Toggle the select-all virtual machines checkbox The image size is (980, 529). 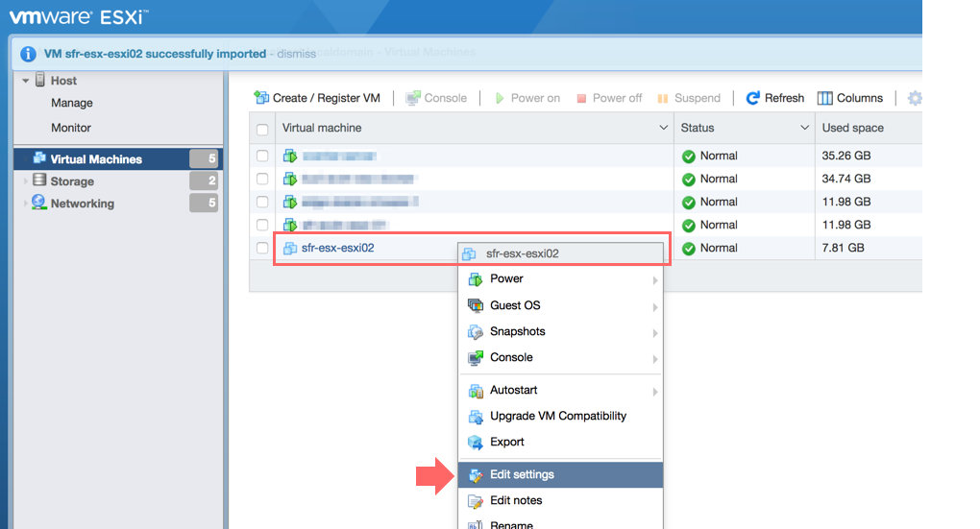click(x=262, y=130)
